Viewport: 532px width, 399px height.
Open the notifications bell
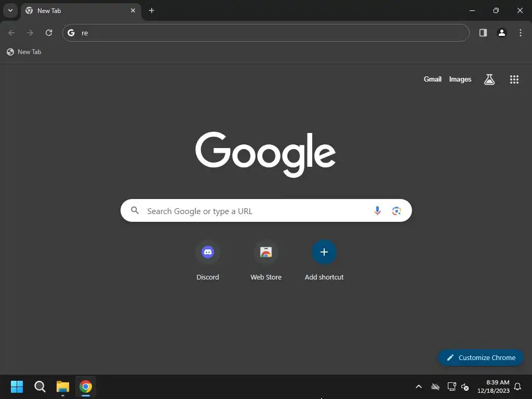pos(517,387)
